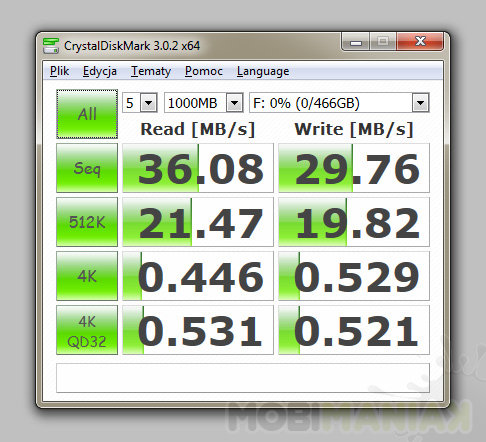Run all benchmarks with the All button
This screenshot has height=442, width=486.
pyautogui.click(x=87, y=114)
